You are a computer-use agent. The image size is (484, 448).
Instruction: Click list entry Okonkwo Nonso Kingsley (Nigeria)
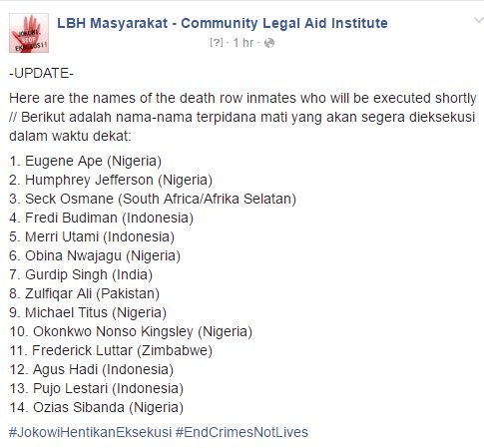[131, 331]
